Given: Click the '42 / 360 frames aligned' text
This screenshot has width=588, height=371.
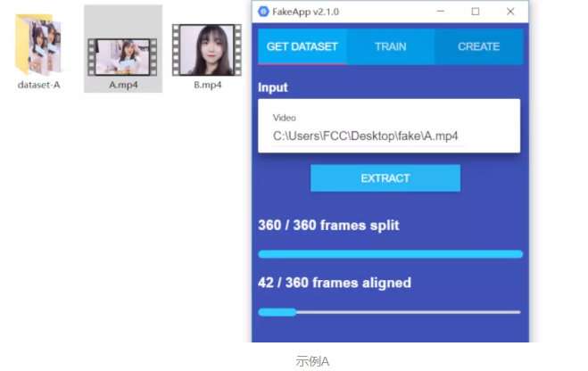Looking at the screenshot, I should coord(335,283).
